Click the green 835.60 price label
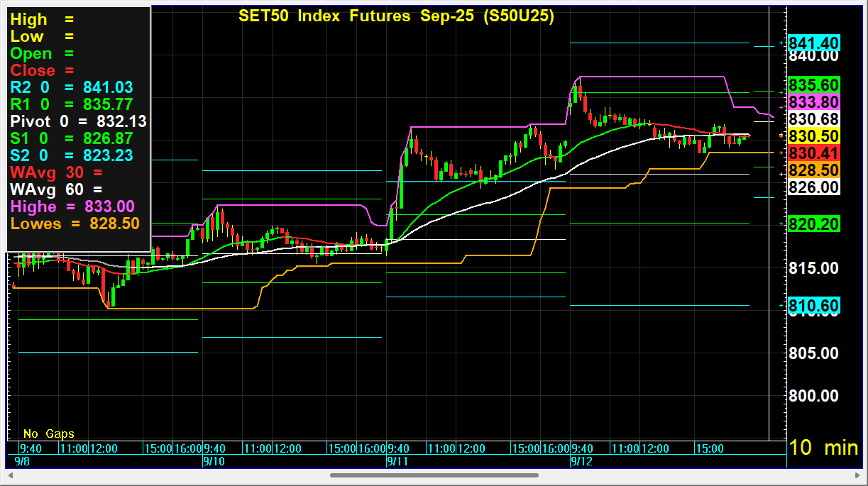The height and width of the screenshot is (486, 868). tap(814, 84)
